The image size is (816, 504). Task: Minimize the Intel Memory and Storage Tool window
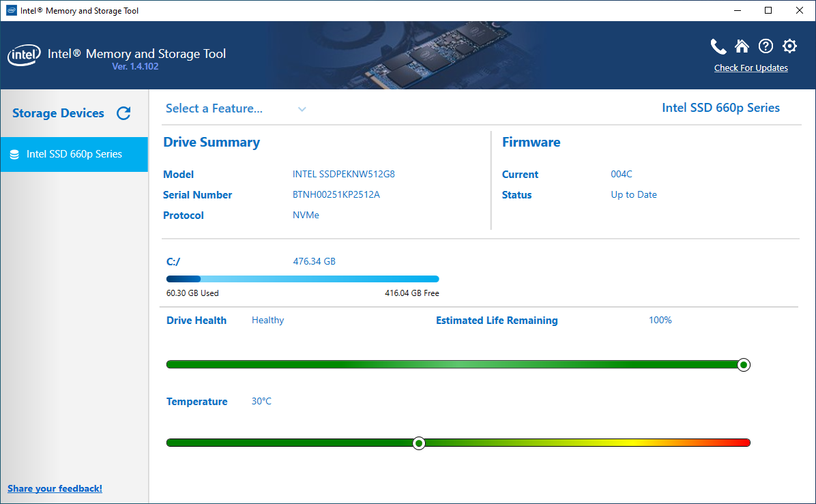(737, 10)
